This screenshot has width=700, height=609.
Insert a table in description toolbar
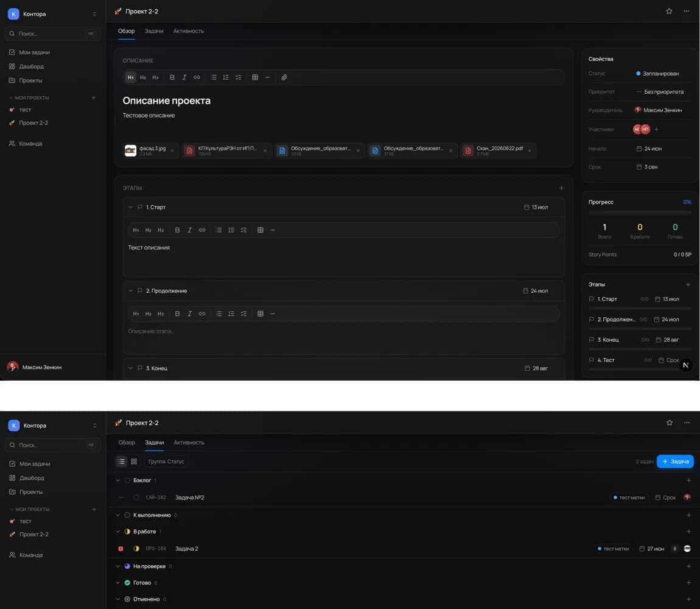pyautogui.click(x=255, y=77)
